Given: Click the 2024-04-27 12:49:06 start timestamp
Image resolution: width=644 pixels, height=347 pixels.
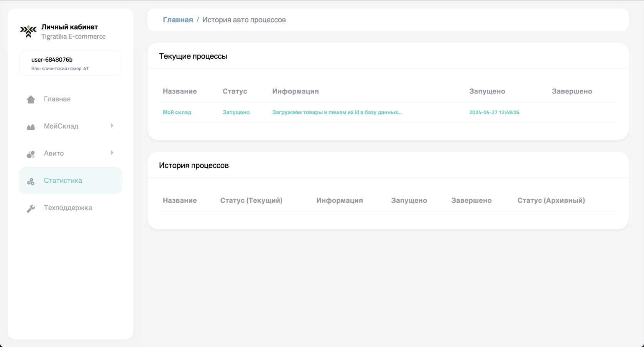Looking at the screenshot, I should (494, 112).
